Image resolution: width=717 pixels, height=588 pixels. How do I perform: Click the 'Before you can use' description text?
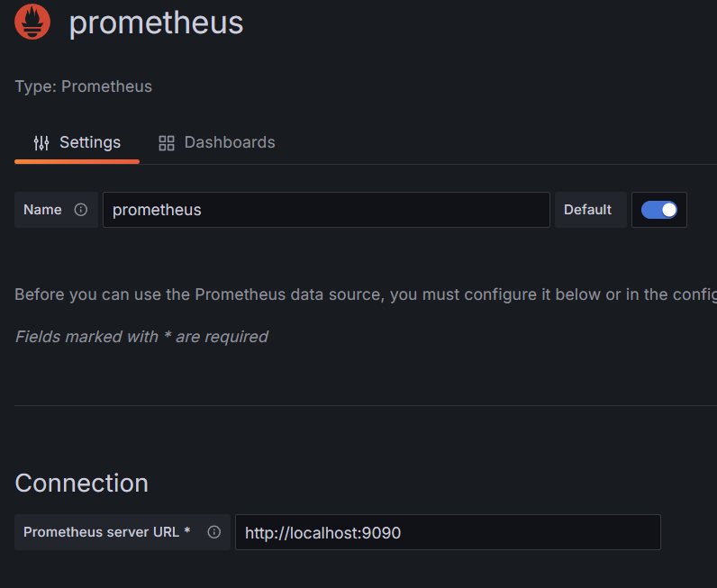(x=366, y=294)
